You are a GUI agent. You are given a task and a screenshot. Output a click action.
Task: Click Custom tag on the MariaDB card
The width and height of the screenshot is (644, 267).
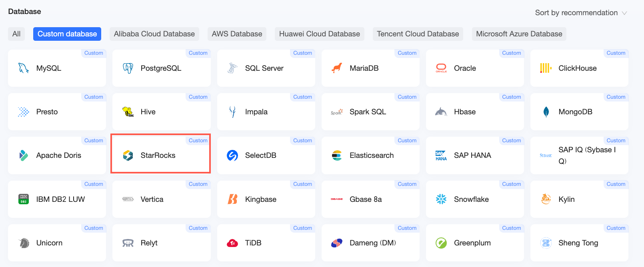pos(407,53)
